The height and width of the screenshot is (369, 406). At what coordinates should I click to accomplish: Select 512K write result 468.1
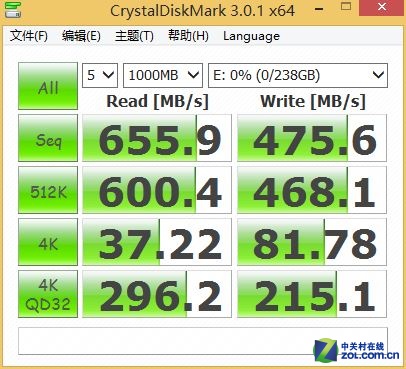coord(312,190)
